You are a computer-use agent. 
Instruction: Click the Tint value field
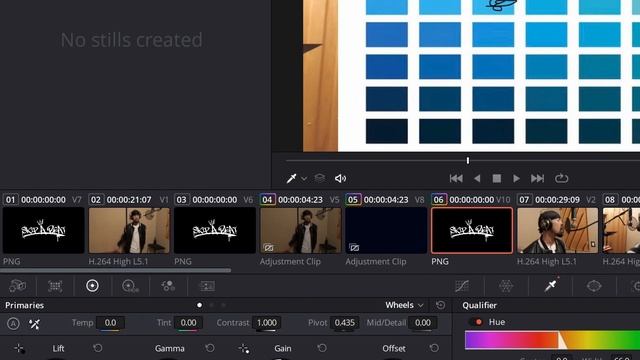tap(188, 322)
